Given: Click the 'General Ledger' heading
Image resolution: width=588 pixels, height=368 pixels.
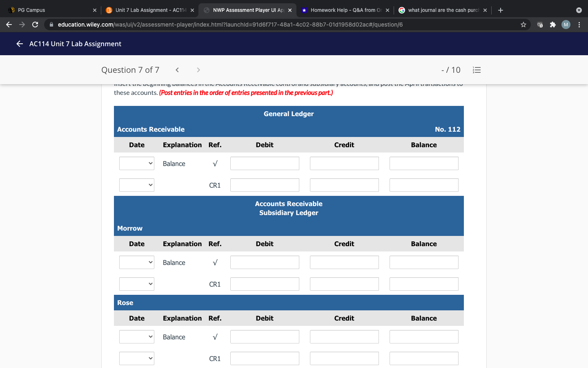Looking at the screenshot, I should click(x=289, y=114).
